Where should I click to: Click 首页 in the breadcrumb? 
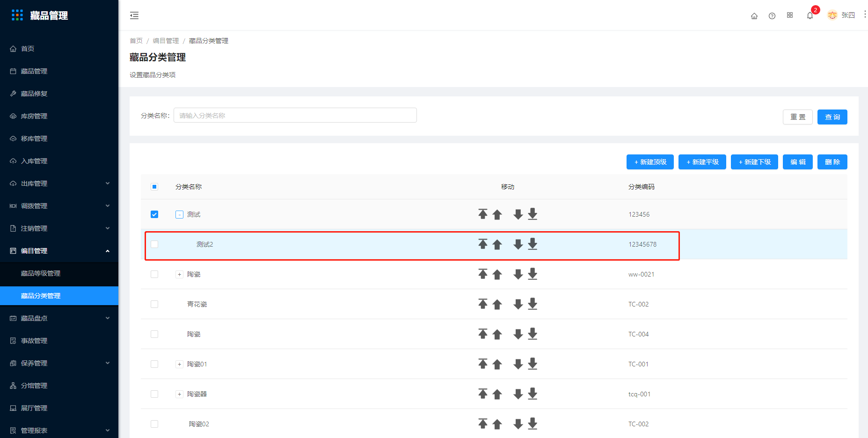pyautogui.click(x=136, y=41)
